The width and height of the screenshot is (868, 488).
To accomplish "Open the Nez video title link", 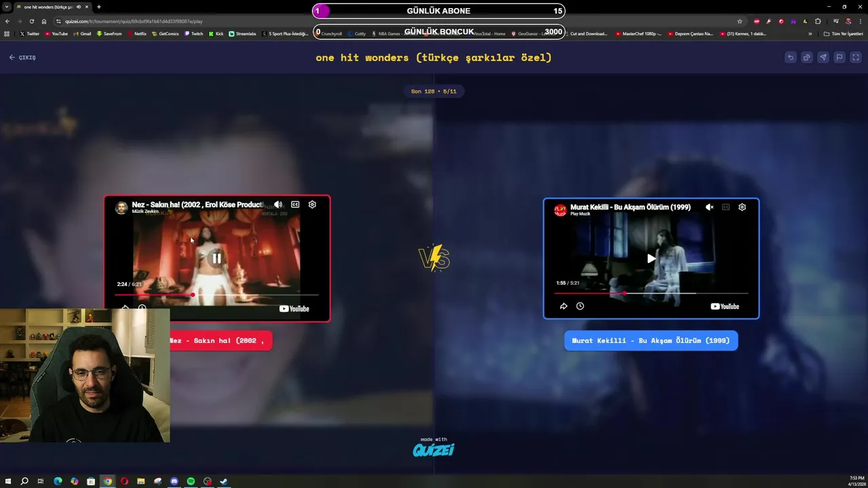I will pyautogui.click(x=197, y=204).
